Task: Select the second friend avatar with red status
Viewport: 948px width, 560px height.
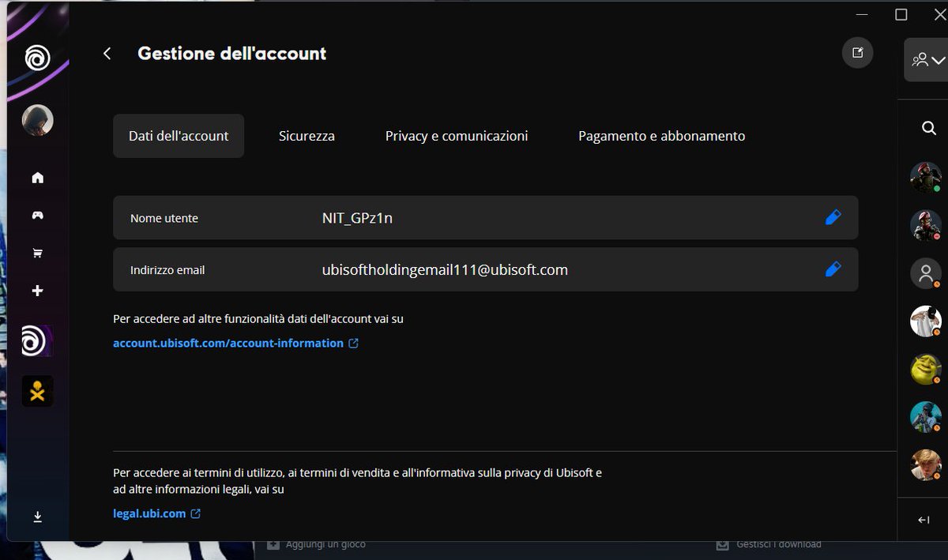Action: tap(926, 225)
